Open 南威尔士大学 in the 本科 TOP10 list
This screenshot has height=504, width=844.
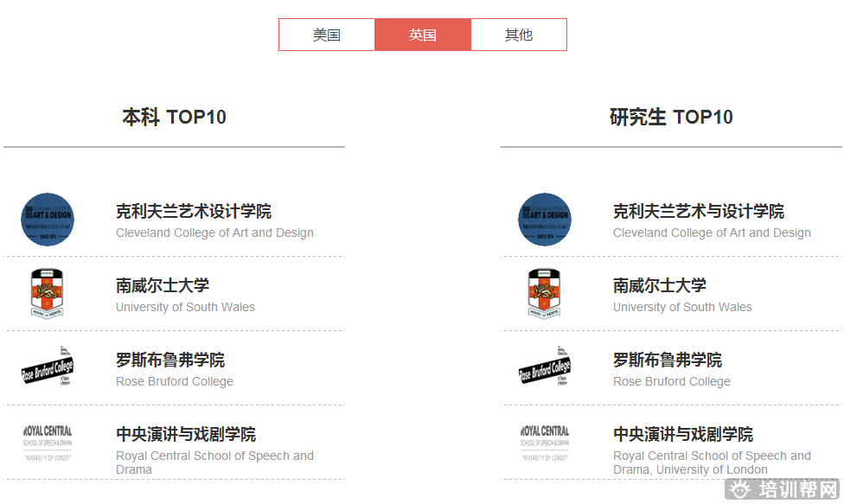coord(163,285)
